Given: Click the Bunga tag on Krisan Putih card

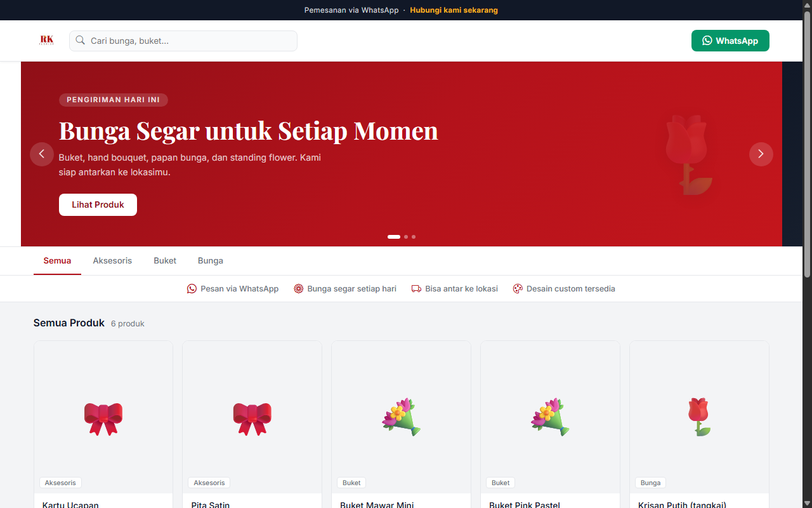Looking at the screenshot, I should tap(650, 483).
